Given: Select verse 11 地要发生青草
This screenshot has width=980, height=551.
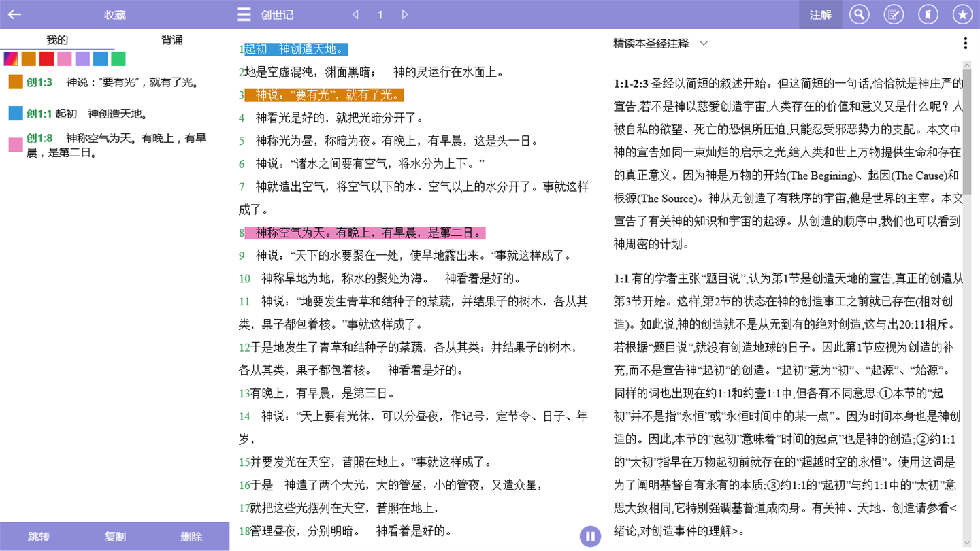Looking at the screenshot, I should 414,313.
